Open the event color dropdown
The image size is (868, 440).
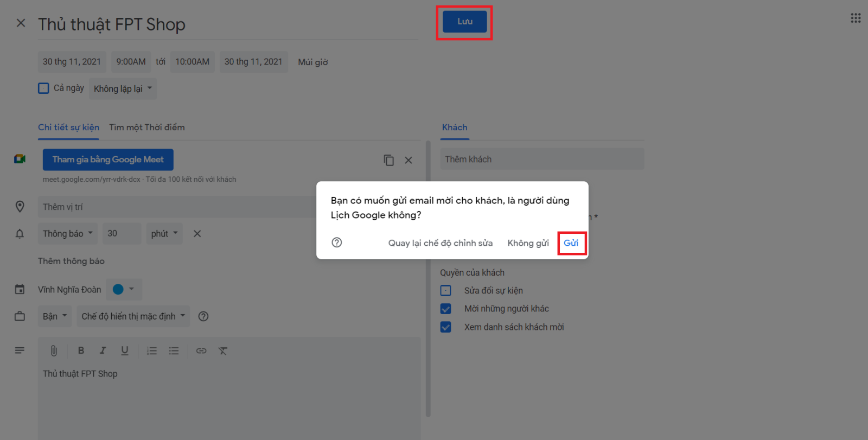[124, 289]
